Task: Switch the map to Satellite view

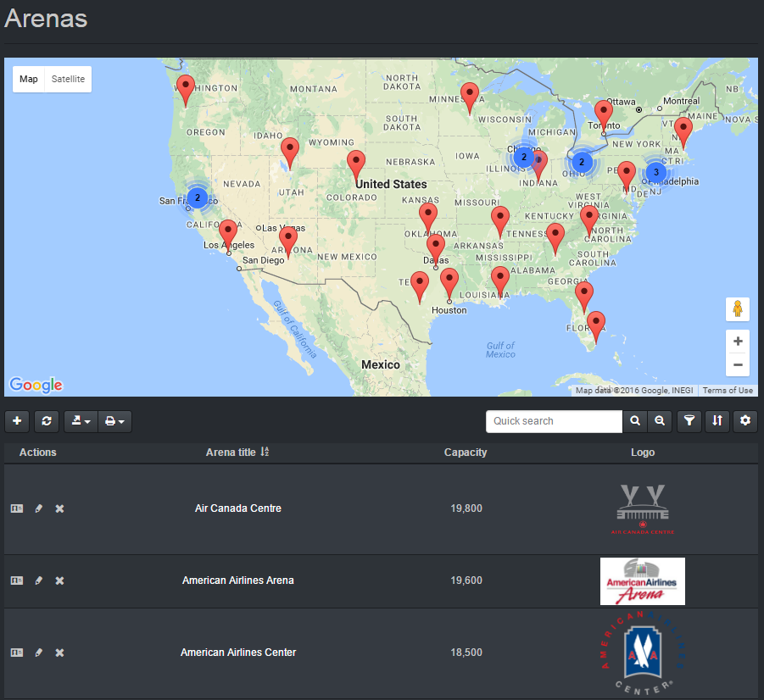Action: point(68,79)
